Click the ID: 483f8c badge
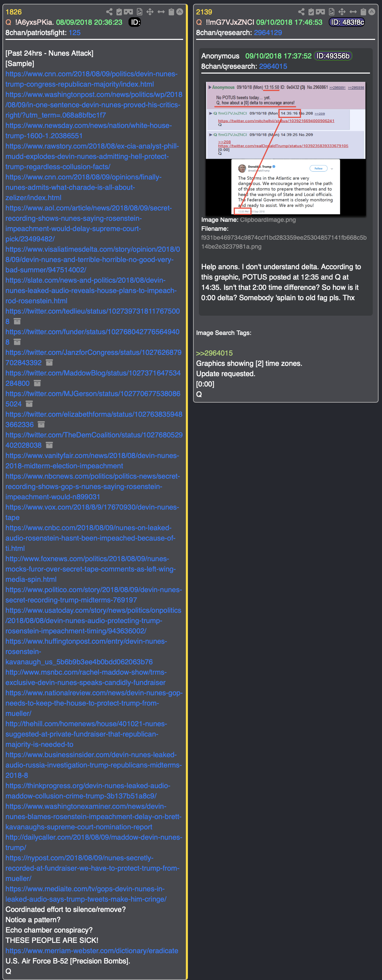 347,22
